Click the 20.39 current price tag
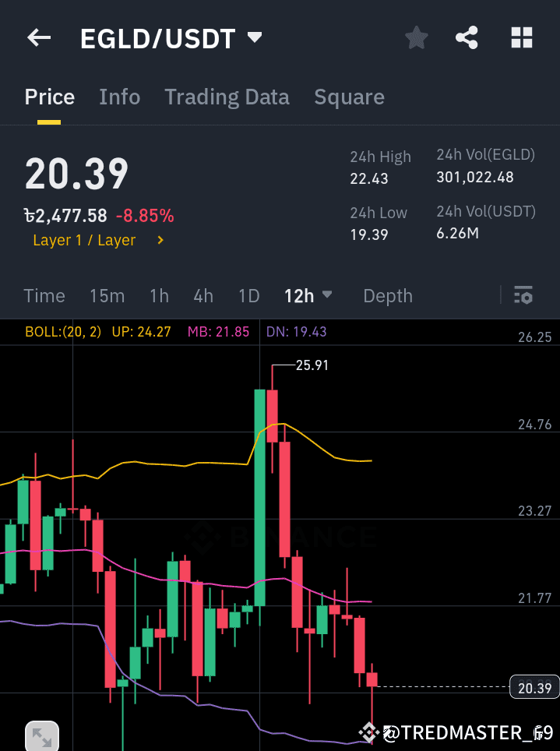Image resolution: width=560 pixels, height=751 pixels. pyautogui.click(x=533, y=687)
